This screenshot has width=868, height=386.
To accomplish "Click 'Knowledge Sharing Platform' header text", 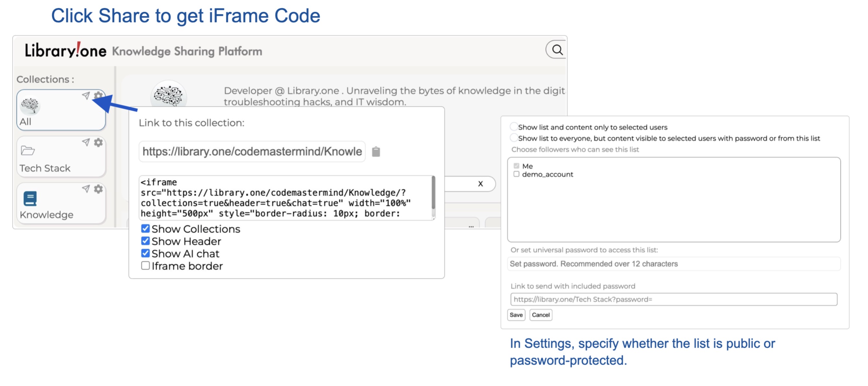I will 187,52.
